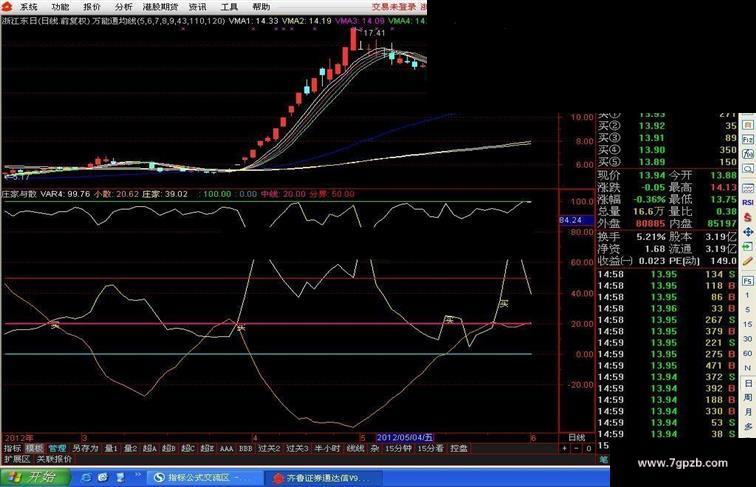Open the 功能 menu
The height and width of the screenshot is (487, 756).
point(60,7)
